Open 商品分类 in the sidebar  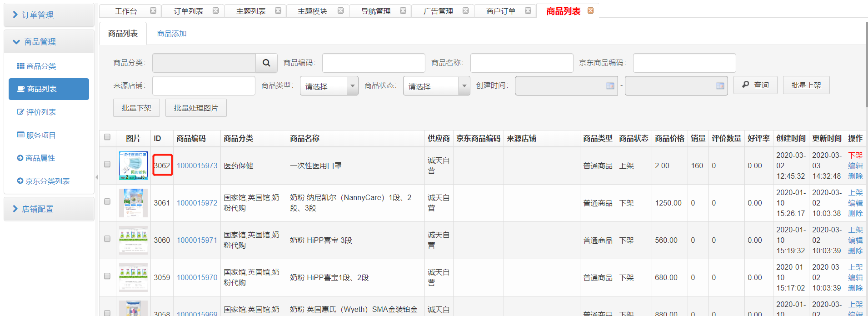pyautogui.click(x=36, y=66)
